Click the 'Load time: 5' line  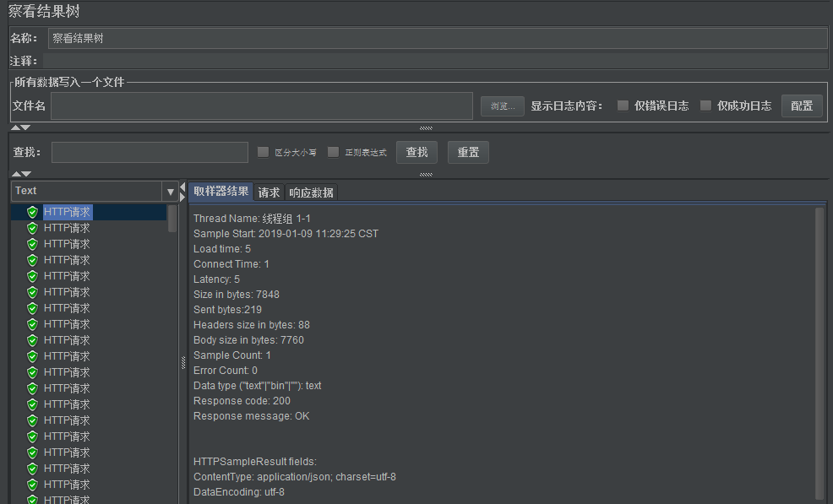(222, 249)
